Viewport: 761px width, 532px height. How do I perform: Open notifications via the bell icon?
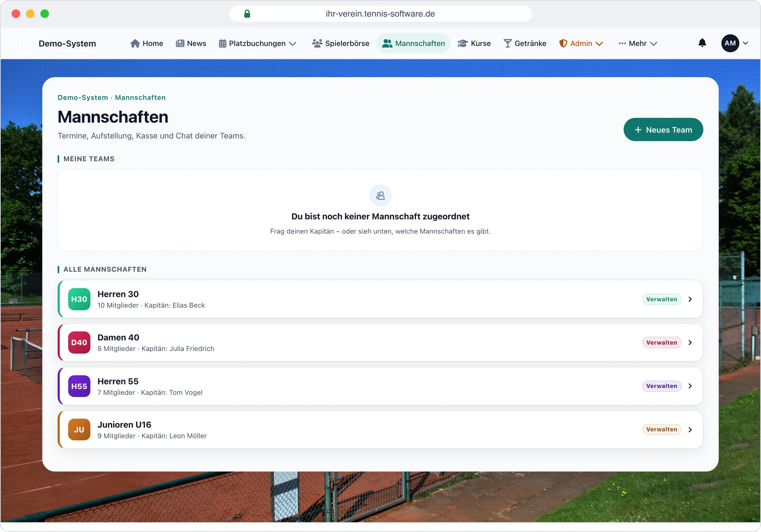[x=702, y=43]
